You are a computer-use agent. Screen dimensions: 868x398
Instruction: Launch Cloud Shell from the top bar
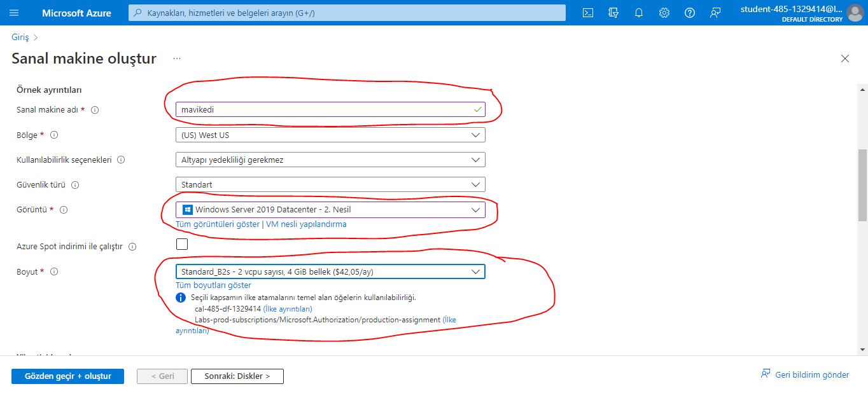pyautogui.click(x=589, y=13)
